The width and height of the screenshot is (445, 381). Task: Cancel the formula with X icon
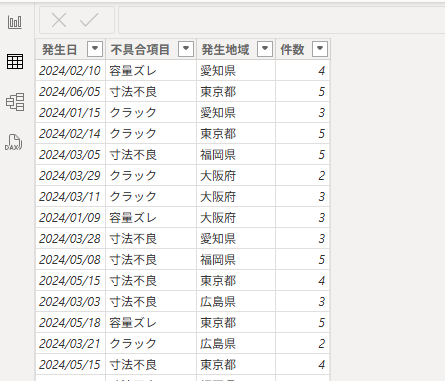pyautogui.click(x=59, y=20)
